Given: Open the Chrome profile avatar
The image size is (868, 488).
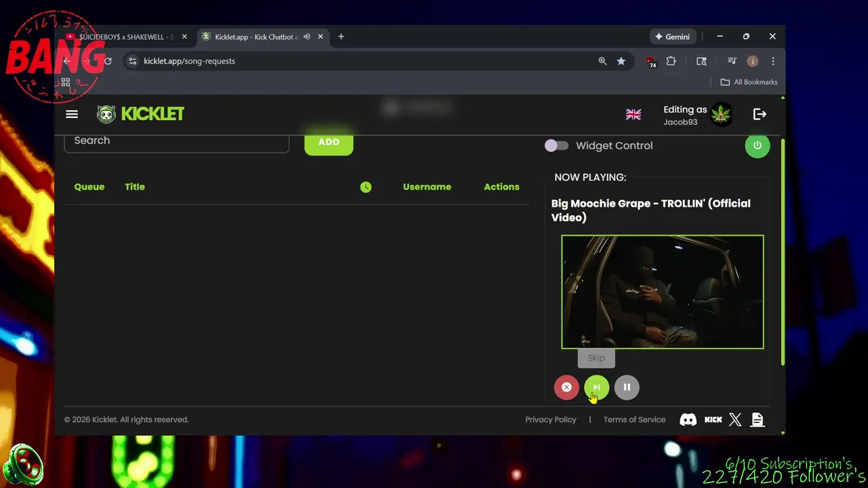Looking at the screenshot, I should coord(753,61).
